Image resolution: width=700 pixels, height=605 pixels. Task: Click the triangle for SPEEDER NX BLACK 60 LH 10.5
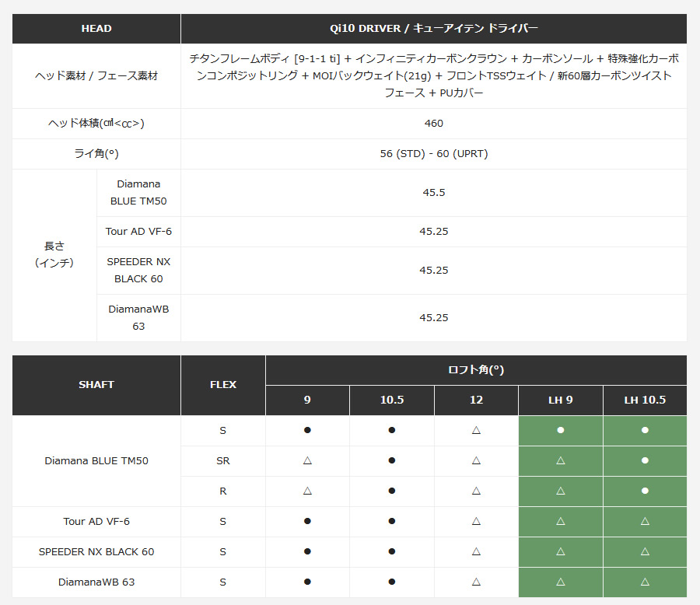click(645, 552)
